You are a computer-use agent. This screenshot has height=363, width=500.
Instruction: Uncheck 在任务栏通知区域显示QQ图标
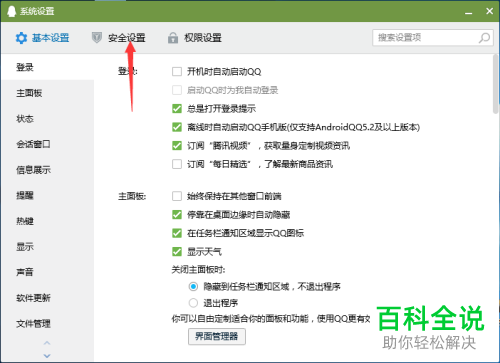[x=177, y=233]
